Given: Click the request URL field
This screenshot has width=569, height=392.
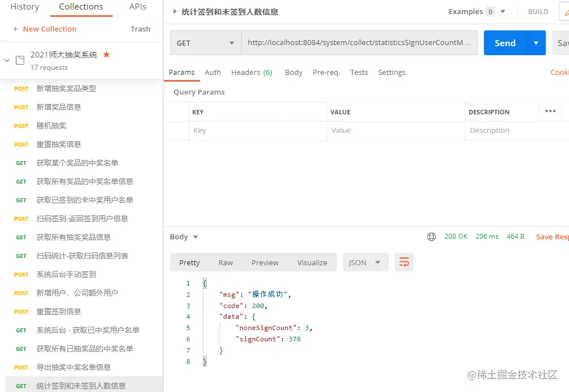Looking at the screenshot, I should pos(359,43).
